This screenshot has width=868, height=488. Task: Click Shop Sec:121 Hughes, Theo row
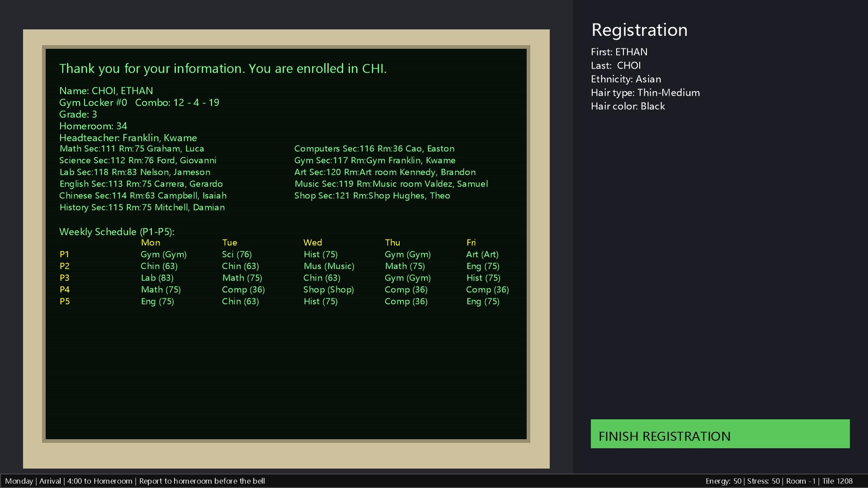tap(372, 196)
